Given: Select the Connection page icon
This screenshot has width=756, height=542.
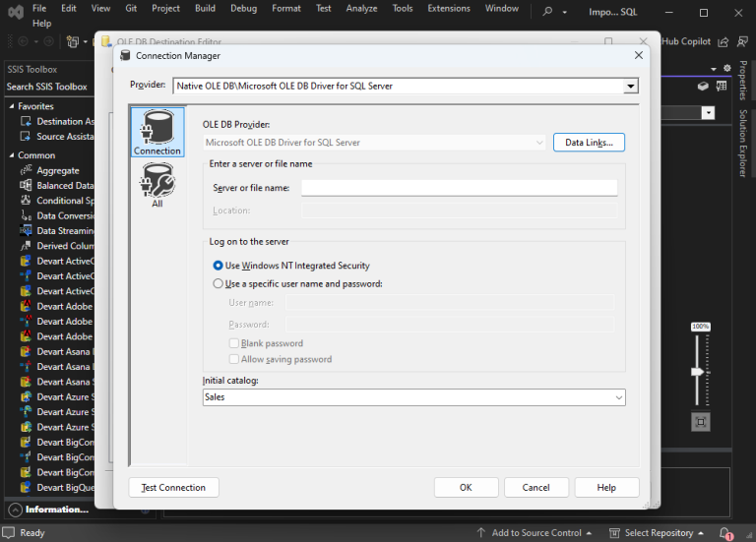Looking at the screenshot, I should (x=157, y=132).
